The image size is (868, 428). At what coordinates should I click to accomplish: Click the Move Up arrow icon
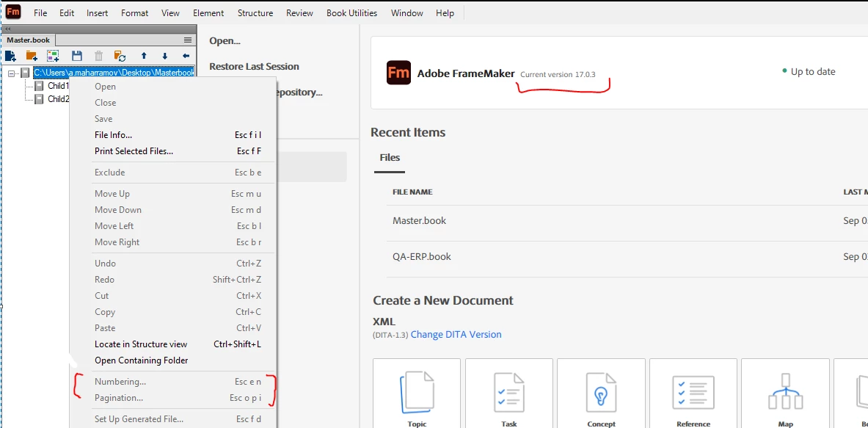144,56
